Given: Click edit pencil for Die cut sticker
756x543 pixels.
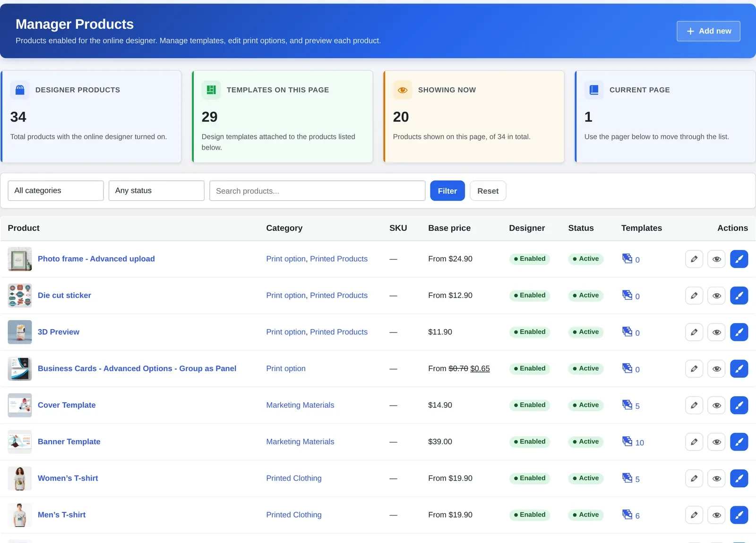Looking at the screenshot, I should [694, 296].
